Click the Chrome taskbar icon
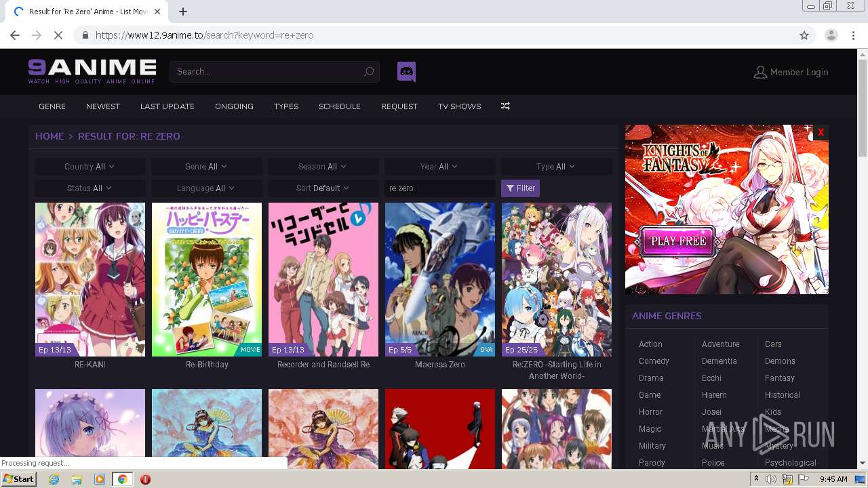This screenshot has width=868, height=488. [122, 479]
